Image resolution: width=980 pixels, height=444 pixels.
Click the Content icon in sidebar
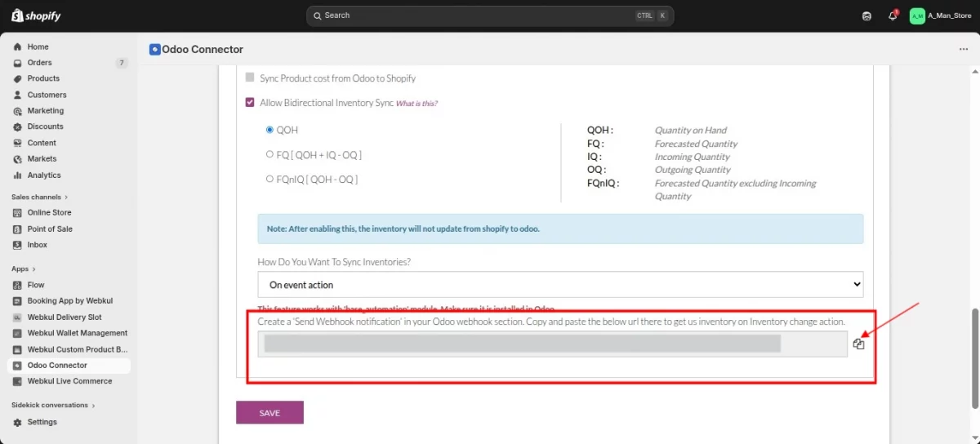[18, 143]
